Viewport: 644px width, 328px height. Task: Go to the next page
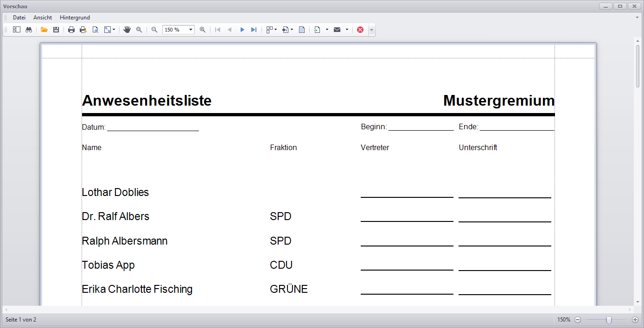click(x=242, y=30)
